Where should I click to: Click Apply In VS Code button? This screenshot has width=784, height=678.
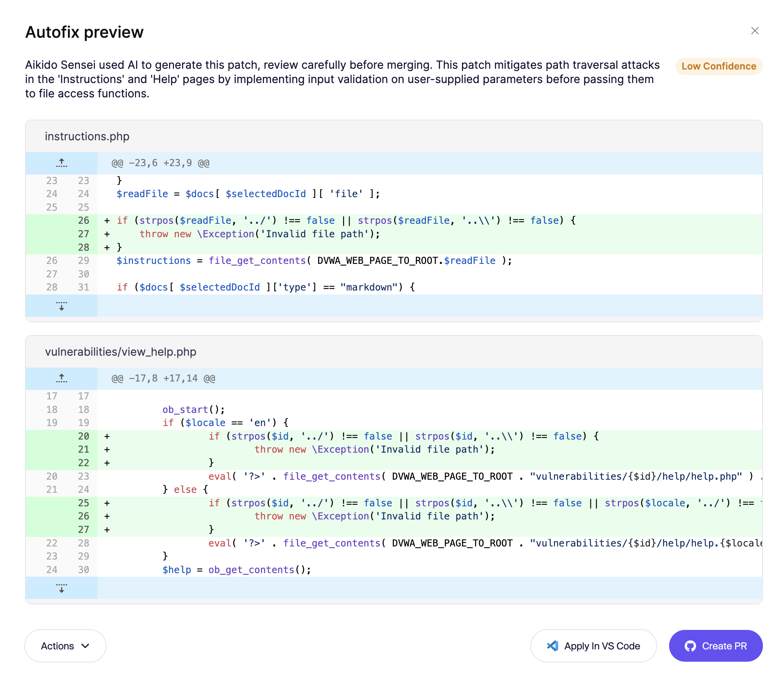click(593, 646)
